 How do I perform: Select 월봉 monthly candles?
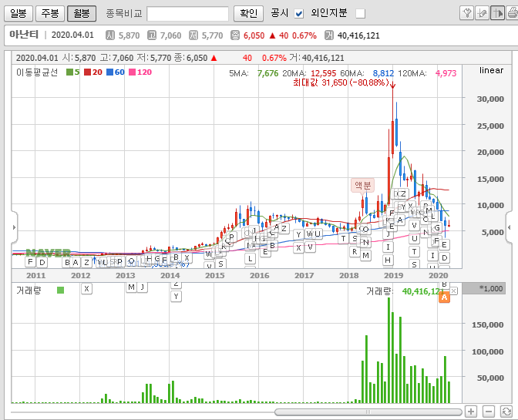click(x=82, y=13)
